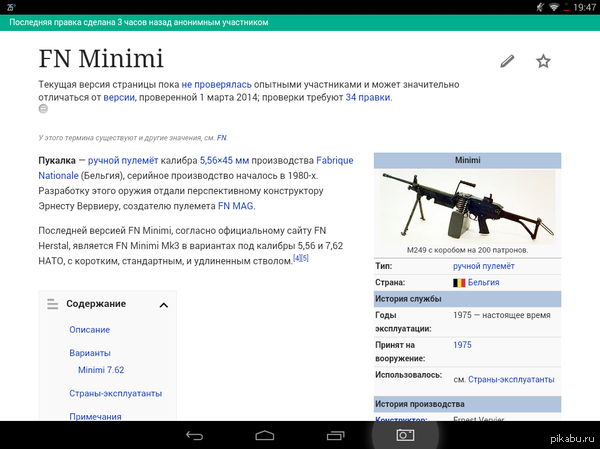The height and width of the screenshot is (449, 600).
Task: Tap the 'FN Minimi' page title
Action: pos(101,59)
